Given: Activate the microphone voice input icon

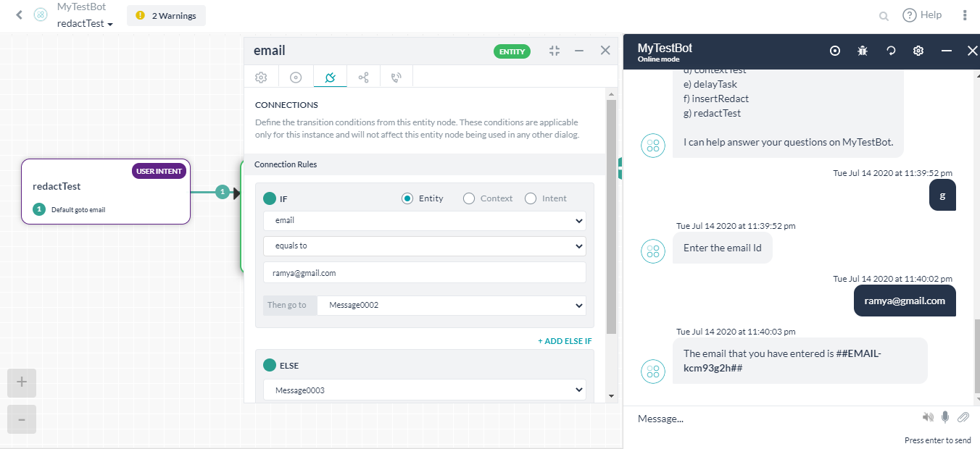Looking at the screenshot, I should (x=945, y=417).
